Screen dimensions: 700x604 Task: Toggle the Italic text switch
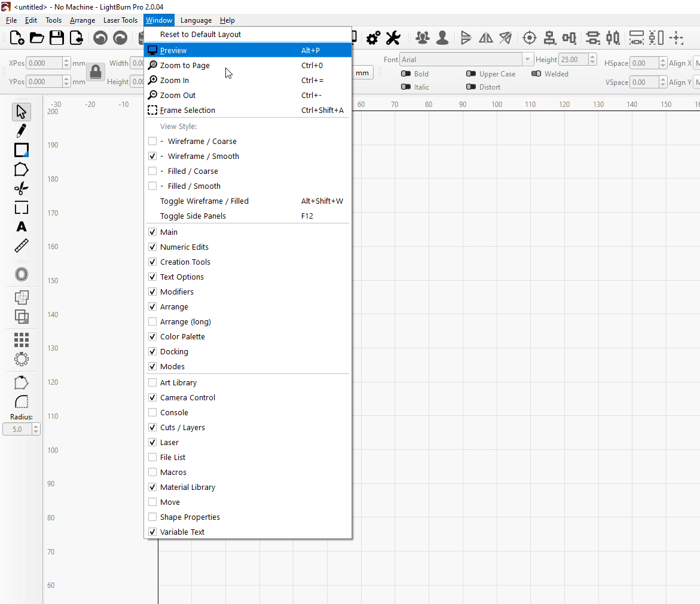coord(406,87)
